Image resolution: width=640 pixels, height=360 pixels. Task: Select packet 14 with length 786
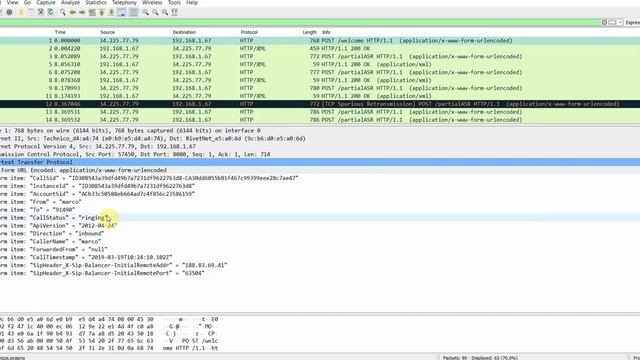click(x=320, y=120)
